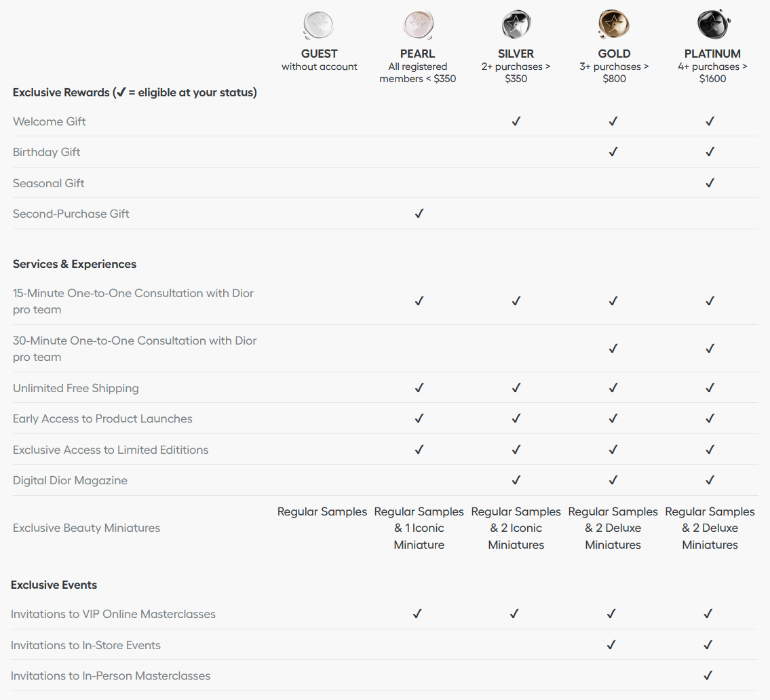Click the Pearl tier badge icon

(x=417, y=25)
